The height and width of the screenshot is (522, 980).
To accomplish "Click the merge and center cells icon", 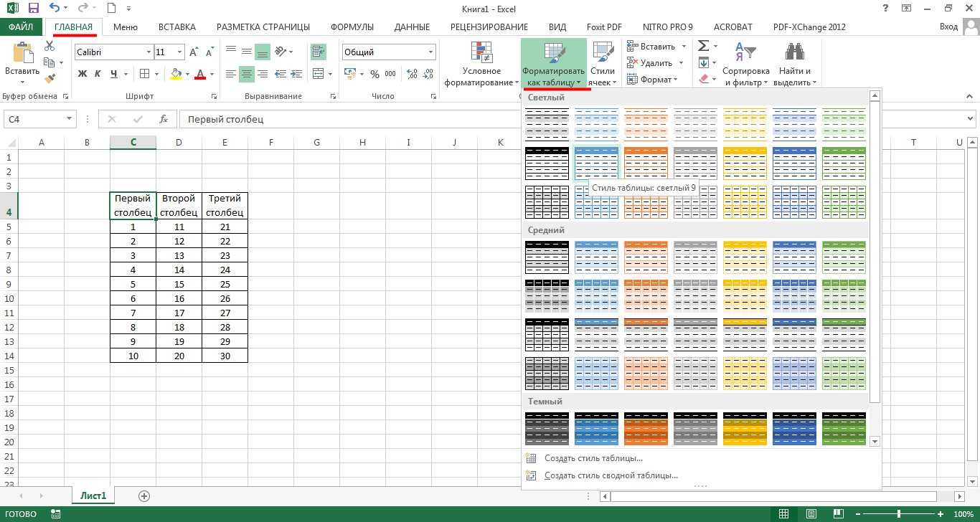I will pos(317,73).
